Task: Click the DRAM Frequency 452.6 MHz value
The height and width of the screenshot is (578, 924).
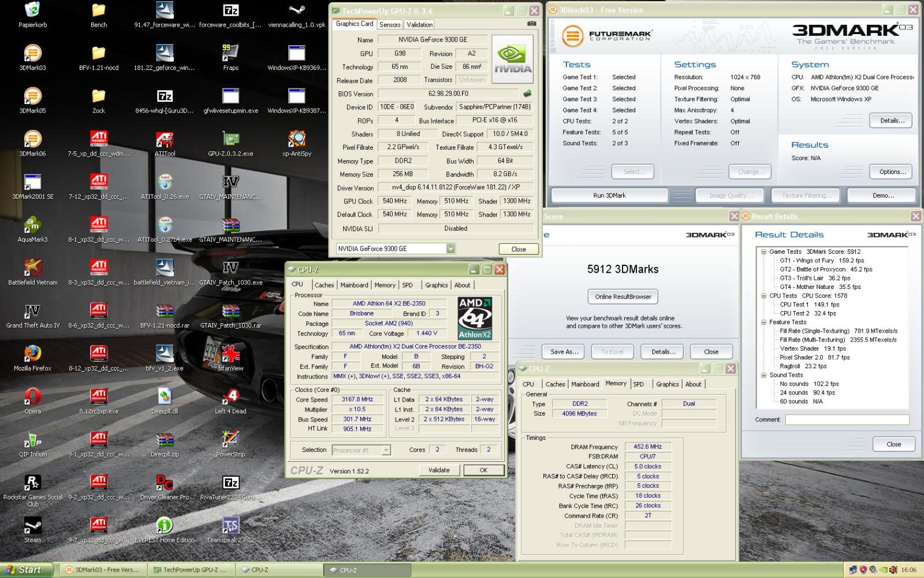Action: click(x=647, y=447)
